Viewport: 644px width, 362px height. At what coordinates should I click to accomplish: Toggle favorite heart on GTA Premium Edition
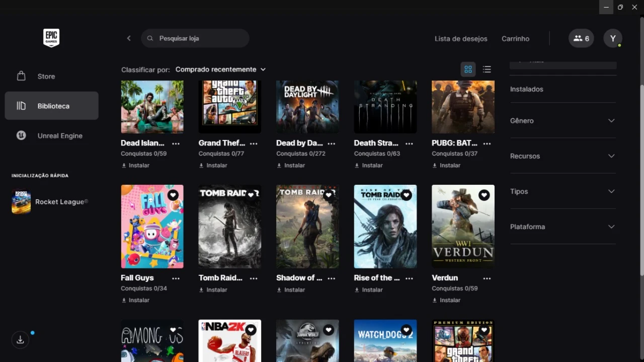click(x=484, y=330)
